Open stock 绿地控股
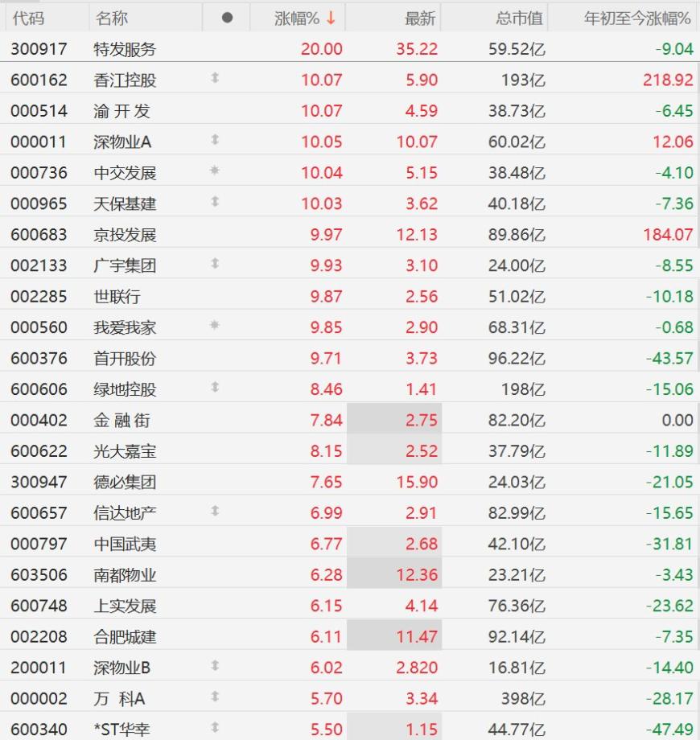This screenshot has height=740, width=700. [x=125, y=388]
